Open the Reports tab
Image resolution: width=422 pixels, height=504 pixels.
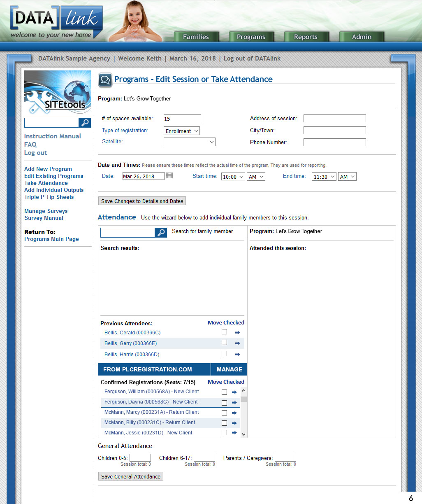point(306,37)
